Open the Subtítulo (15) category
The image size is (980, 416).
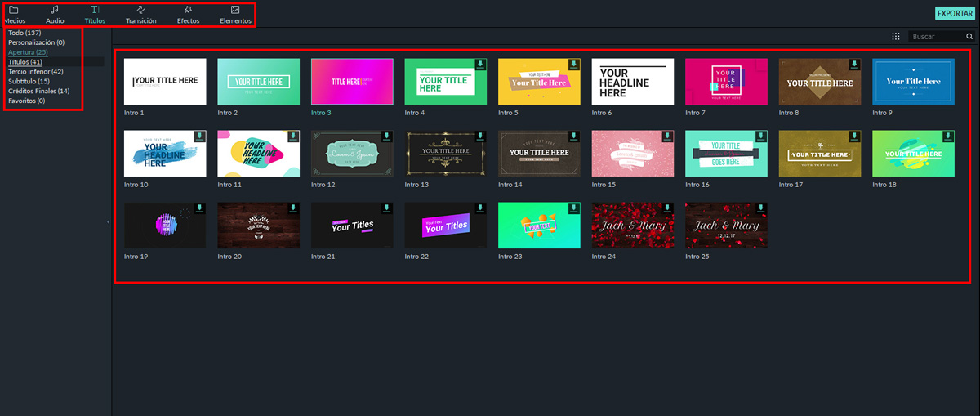pos(29,81)
